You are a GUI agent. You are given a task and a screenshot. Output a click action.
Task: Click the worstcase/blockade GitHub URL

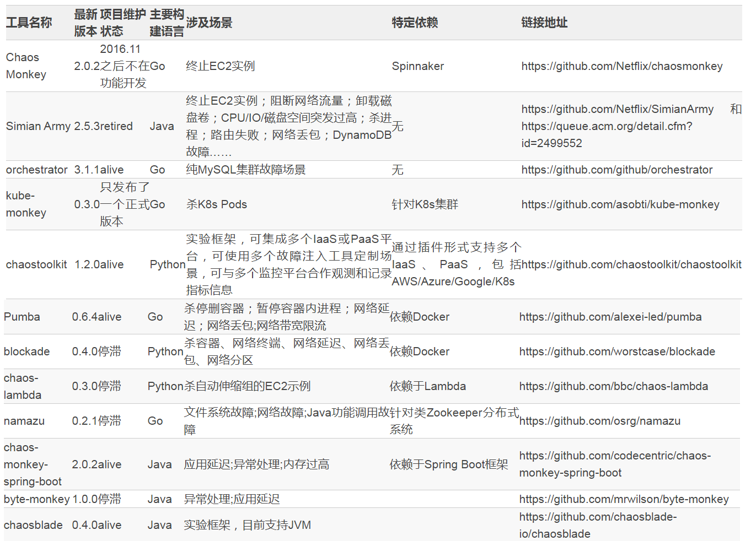[x=617, y=351]
